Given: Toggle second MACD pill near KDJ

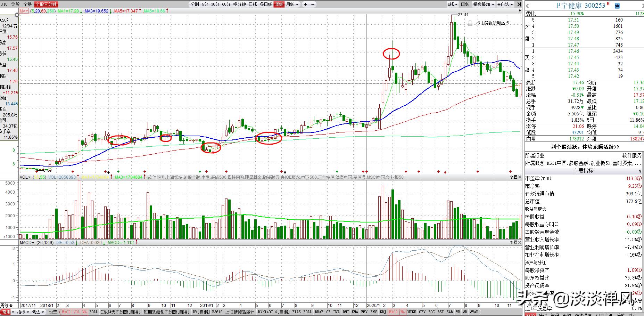Looking at the screenshot, I should point(393,312).
